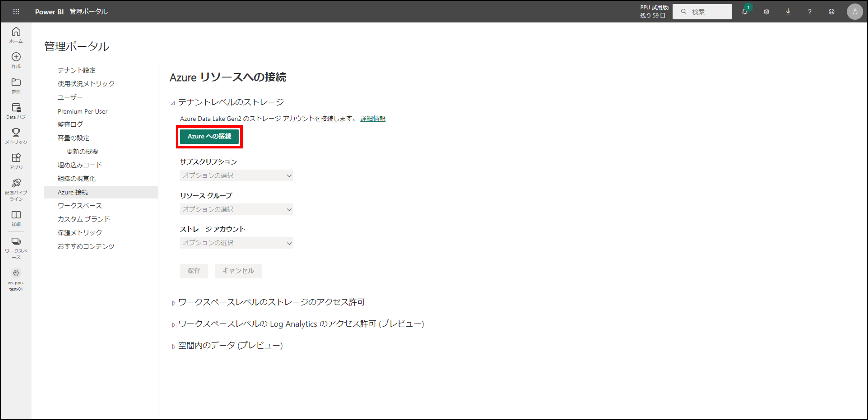The width and height of the screenshot is (868, 420).
Task: Select Premium Per User menu item
Action: click(83, 111)
